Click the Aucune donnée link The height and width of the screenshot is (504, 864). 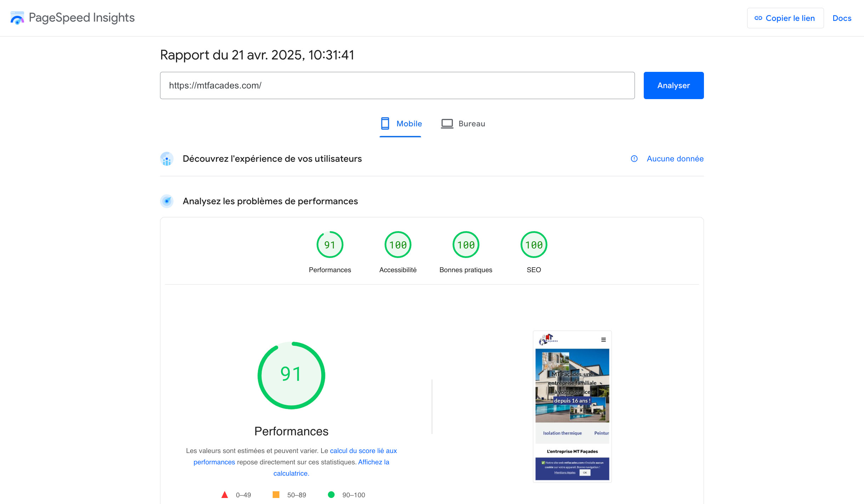pos(675,159)
